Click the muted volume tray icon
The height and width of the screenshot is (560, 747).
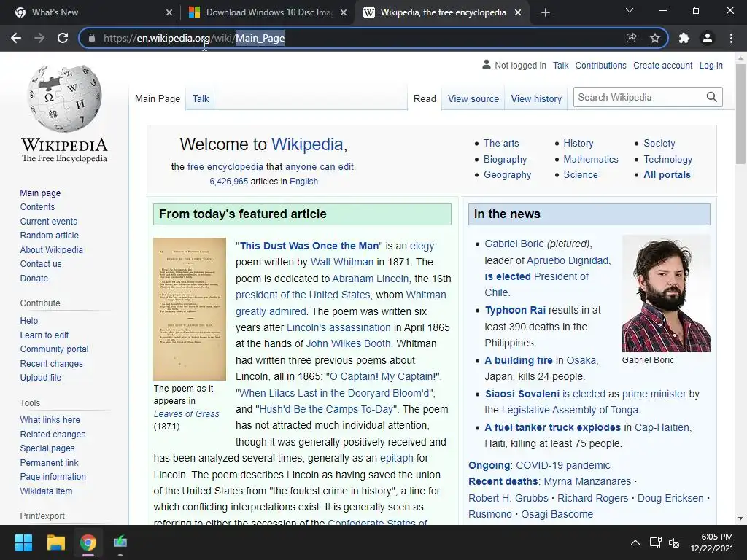pos(673,542)
